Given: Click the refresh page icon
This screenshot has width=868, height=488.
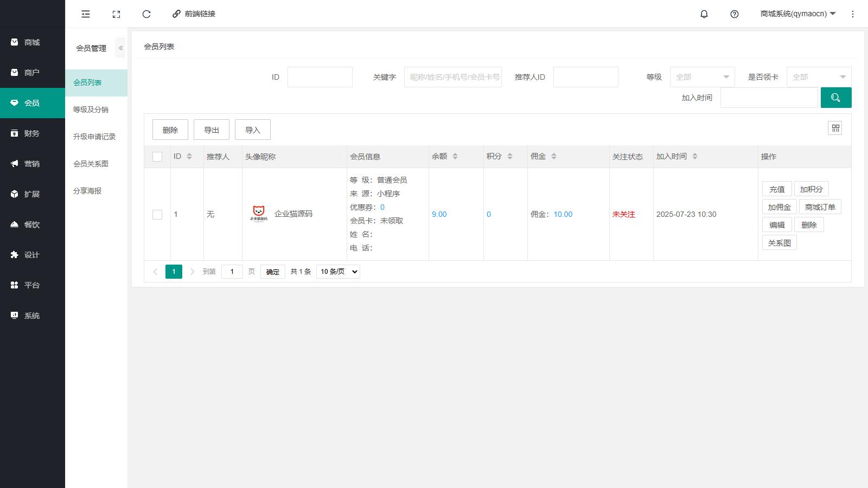Looking at the screenshot, I should pyautogui.click(x=146, y=14).
